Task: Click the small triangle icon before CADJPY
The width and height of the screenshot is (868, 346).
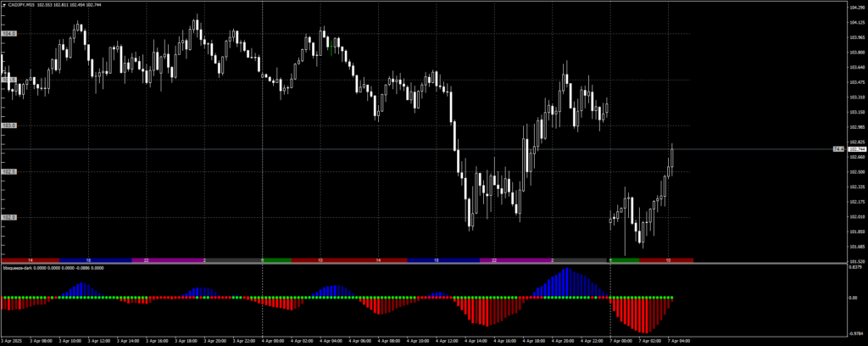Action: pos(4,3)
